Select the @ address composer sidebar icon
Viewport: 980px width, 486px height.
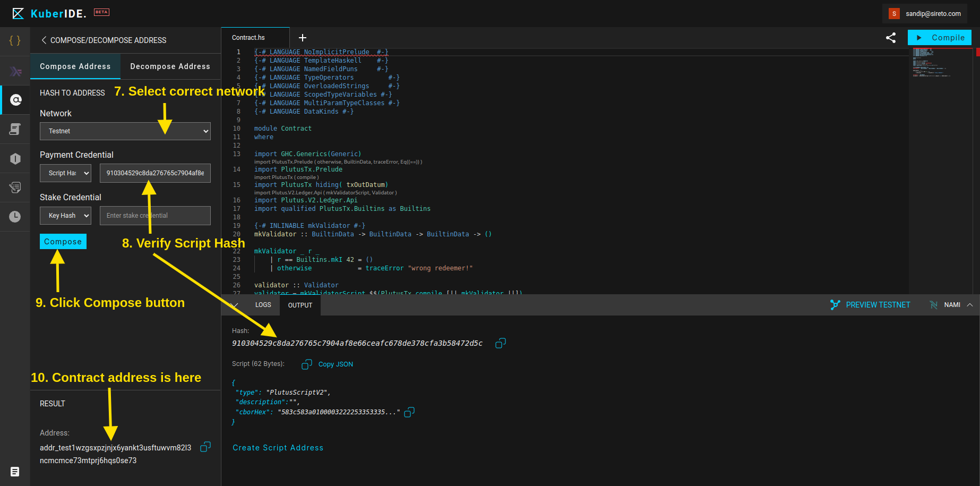16,100
